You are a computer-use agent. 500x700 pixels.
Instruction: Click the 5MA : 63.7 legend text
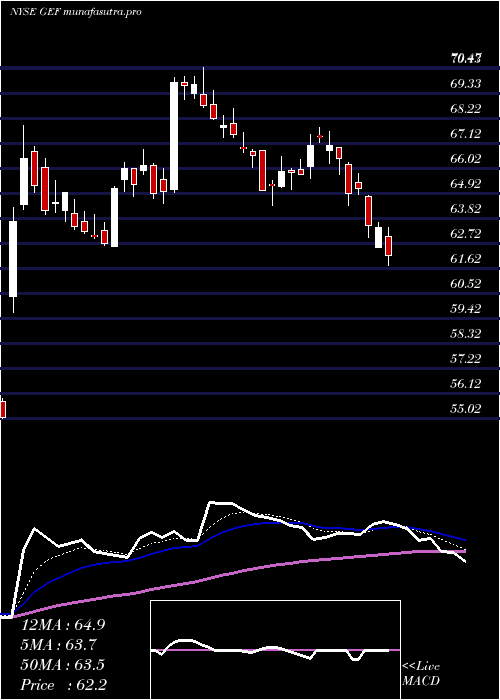tap(59, 645)
